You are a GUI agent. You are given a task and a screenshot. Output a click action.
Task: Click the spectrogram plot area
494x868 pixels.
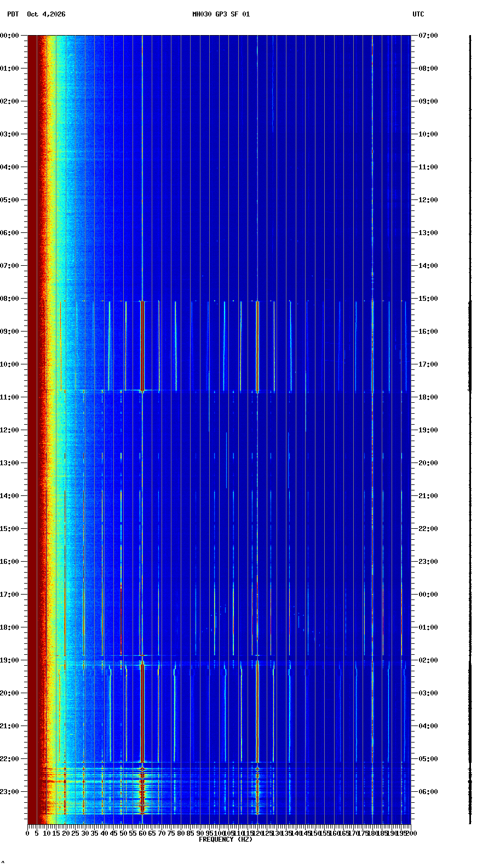click(219, 430)
